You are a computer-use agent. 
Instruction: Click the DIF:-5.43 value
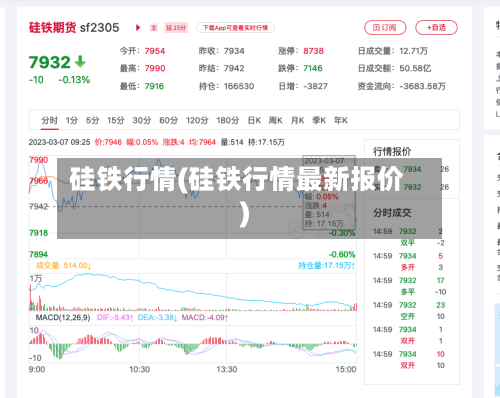pyautogui.click(x=115, y=317)
